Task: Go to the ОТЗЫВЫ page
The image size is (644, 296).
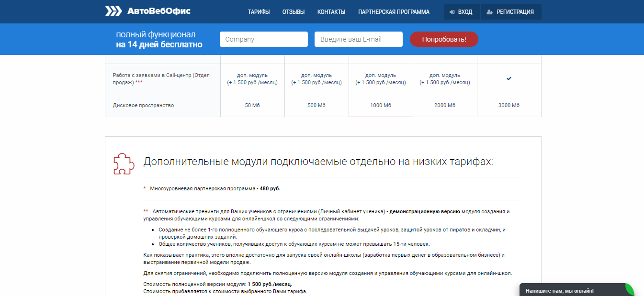Action: point(294,12)
